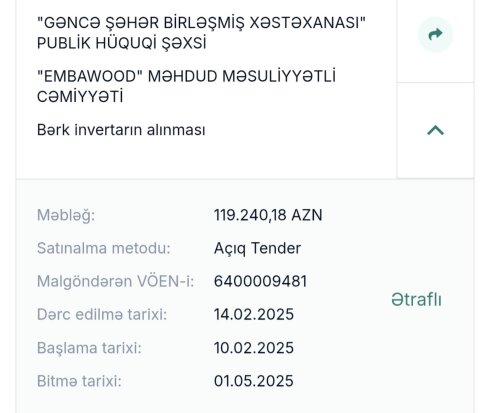Image resolution: width=490 pixels, height=413 pixels.
Task: Click the Dərc edilmə tarixi label
Action: tap(102, 314)
